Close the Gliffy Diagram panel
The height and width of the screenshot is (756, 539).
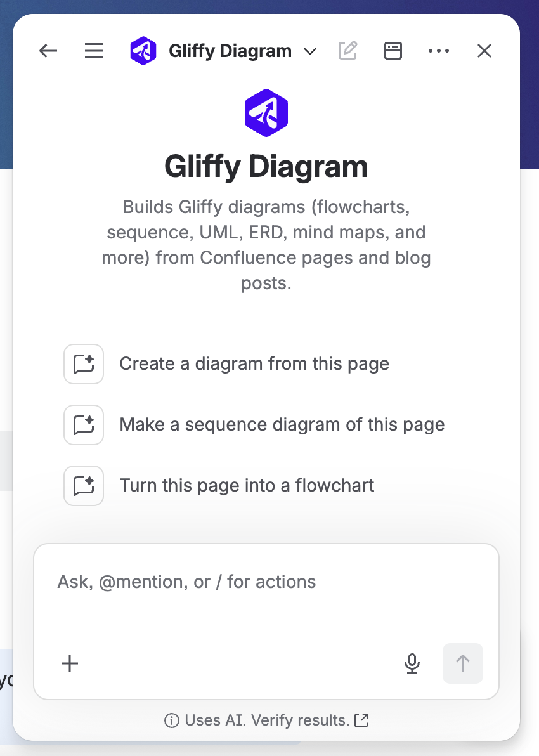(x=484, y=51)
